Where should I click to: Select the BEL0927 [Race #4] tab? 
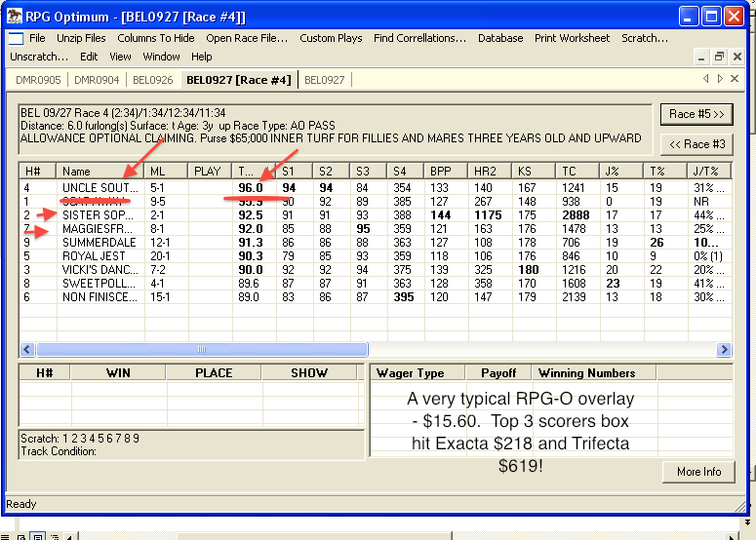tap(239, 80)
